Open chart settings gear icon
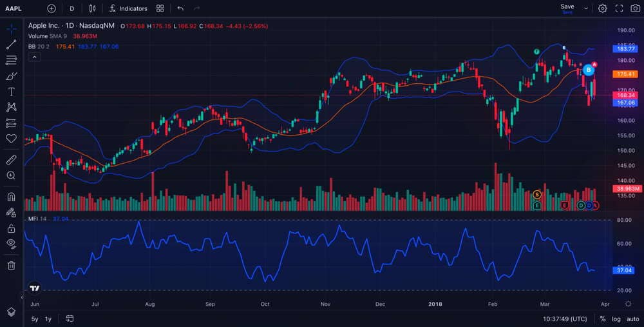Screen dimensions: 644x327 point(602,8)
